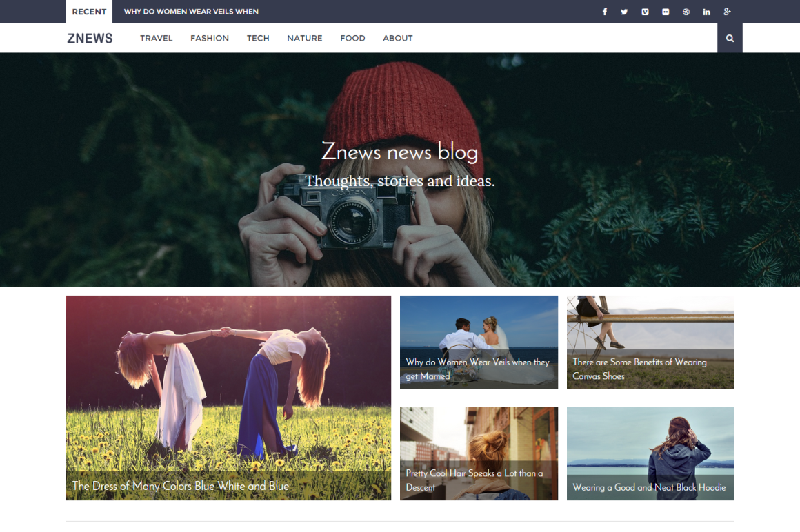Open the Dribbble icon link
The image size is (800, 532).
coord(686,12)
